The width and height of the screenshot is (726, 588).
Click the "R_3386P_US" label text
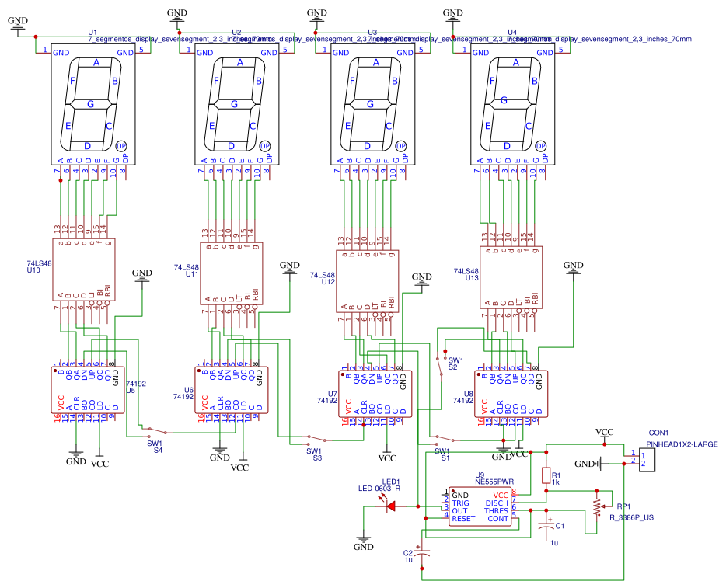click(631, 517)
